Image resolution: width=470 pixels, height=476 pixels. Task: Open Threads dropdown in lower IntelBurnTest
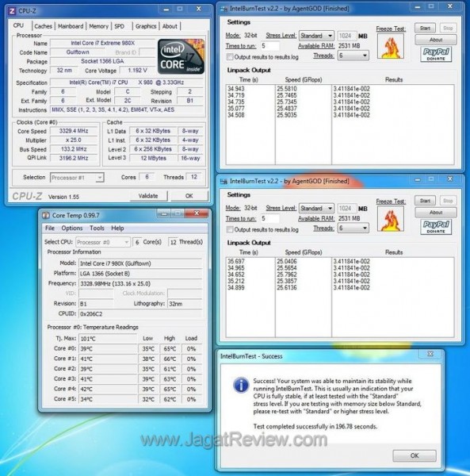353,228
